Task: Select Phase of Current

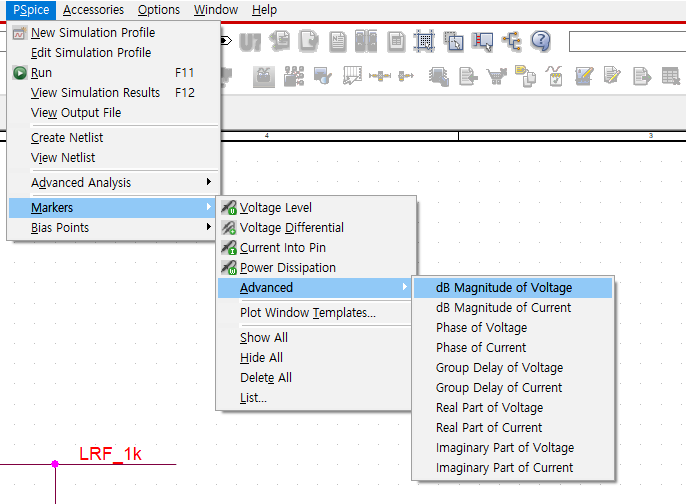Action: point(513,348)
